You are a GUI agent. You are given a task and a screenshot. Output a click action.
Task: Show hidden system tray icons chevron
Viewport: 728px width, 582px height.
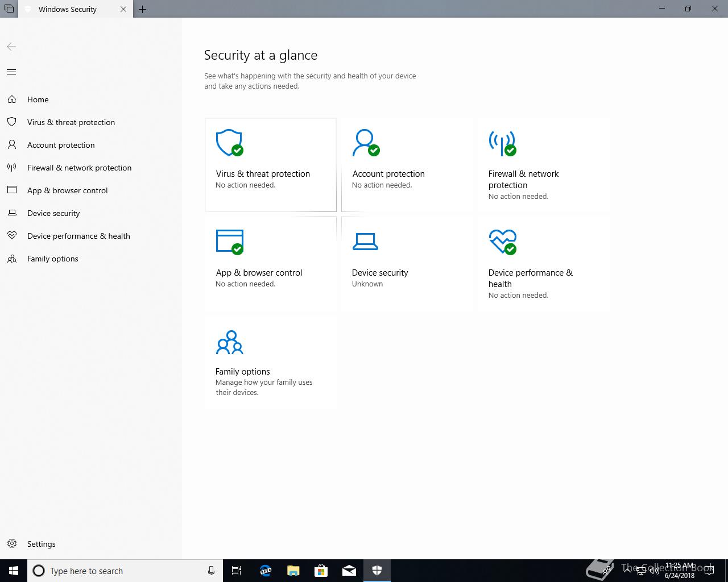click(627, 571)
